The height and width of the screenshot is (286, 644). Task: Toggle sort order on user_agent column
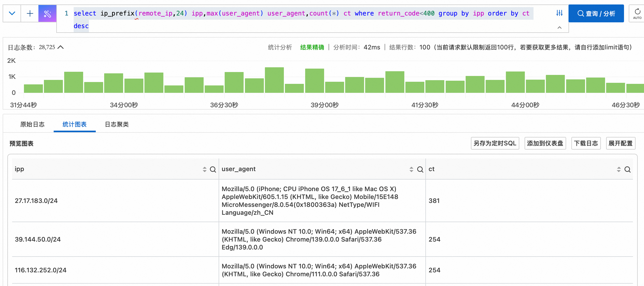pyautogui.click(x=411, y=170)
